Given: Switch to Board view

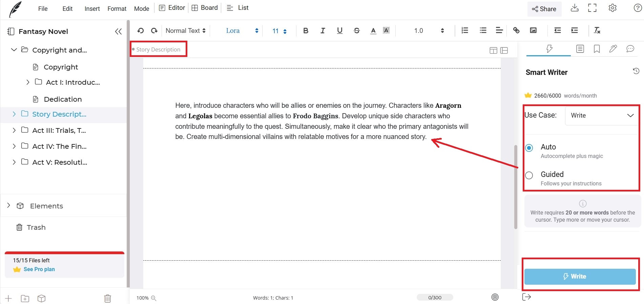Looking at the screenshot, I should tap(205, 8).
